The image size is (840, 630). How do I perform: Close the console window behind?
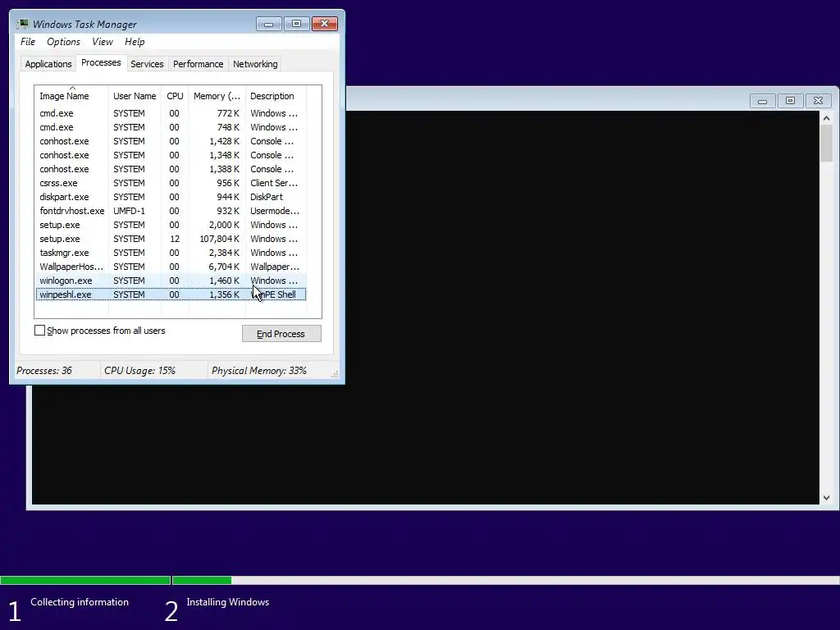coord(818,101)
